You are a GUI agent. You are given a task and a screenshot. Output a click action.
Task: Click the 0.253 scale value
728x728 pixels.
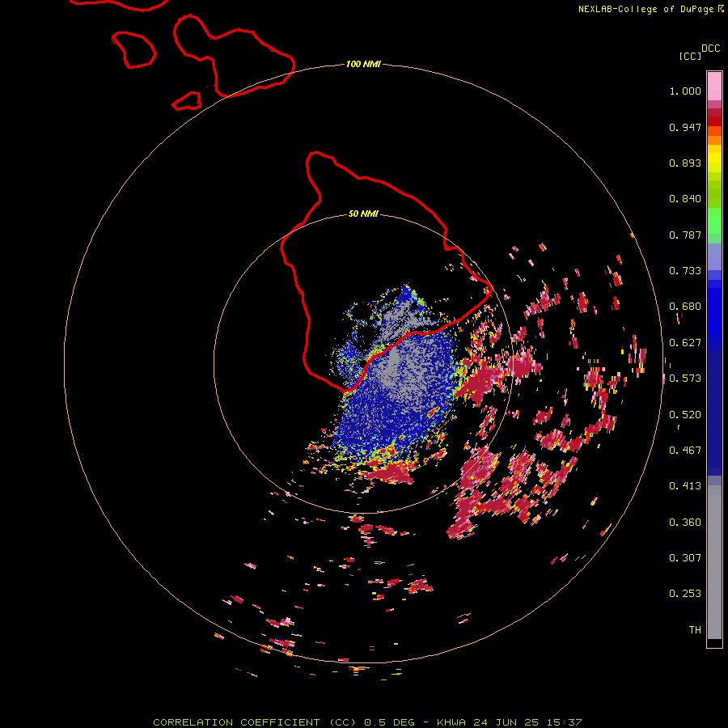[685, 594]
